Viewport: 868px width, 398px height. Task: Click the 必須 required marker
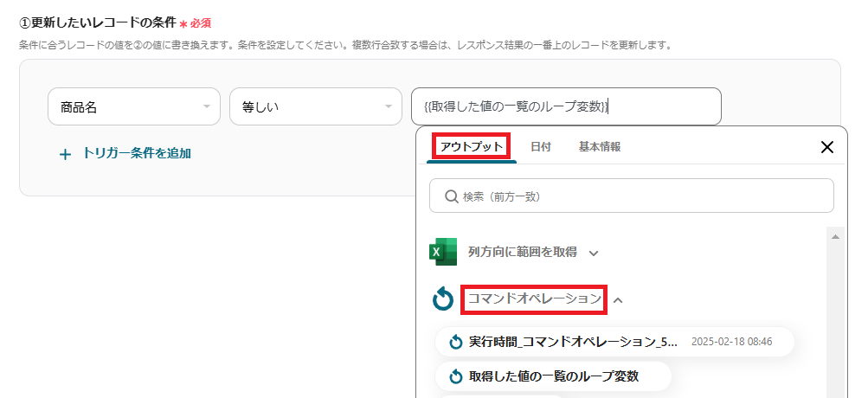(196, 24)
